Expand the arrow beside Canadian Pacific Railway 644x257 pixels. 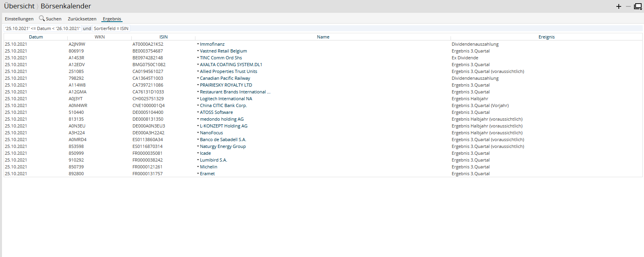(198, 78)
